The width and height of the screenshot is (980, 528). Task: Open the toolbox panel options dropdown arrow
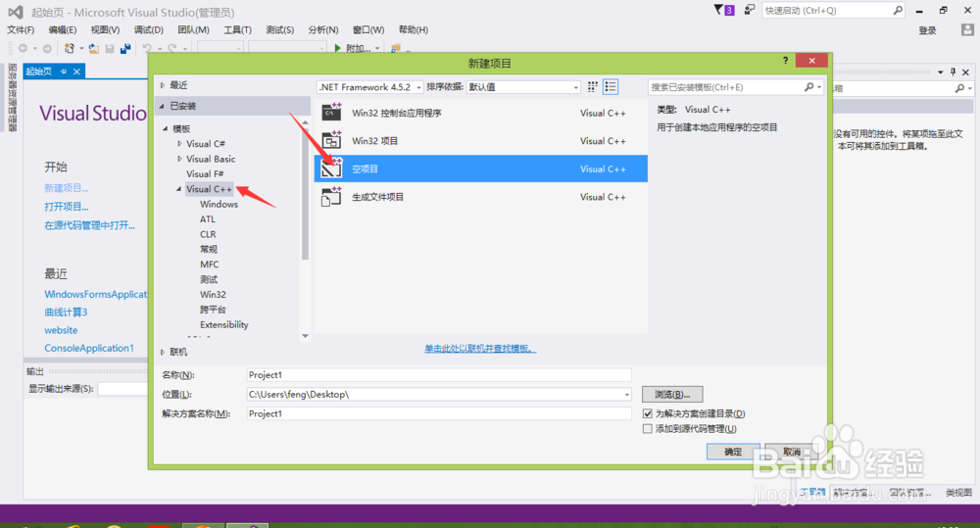click(940, 72)
